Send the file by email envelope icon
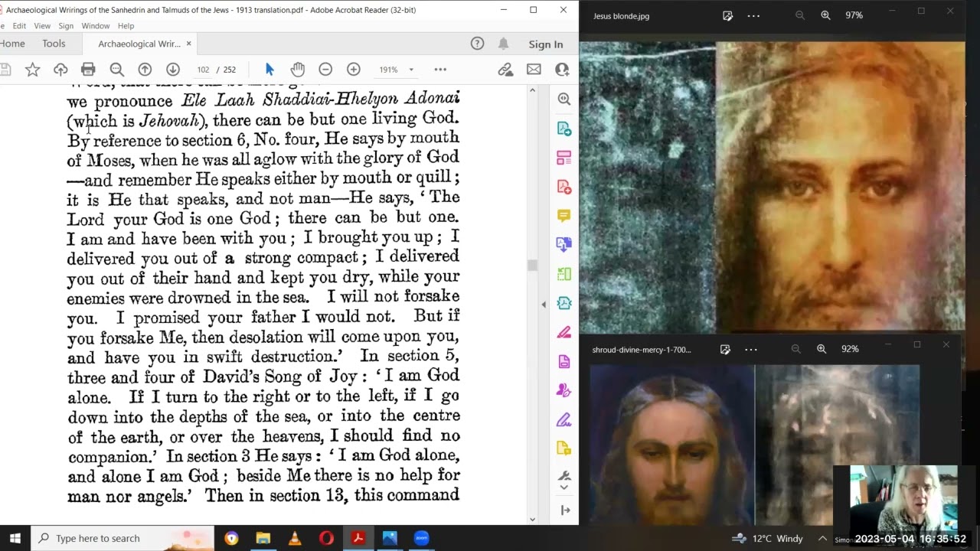 (534, 70)
